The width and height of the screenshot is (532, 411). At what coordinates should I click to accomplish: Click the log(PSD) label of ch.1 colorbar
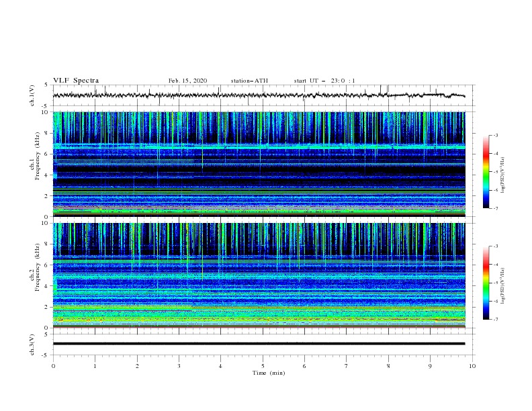[x=502, y=175]
